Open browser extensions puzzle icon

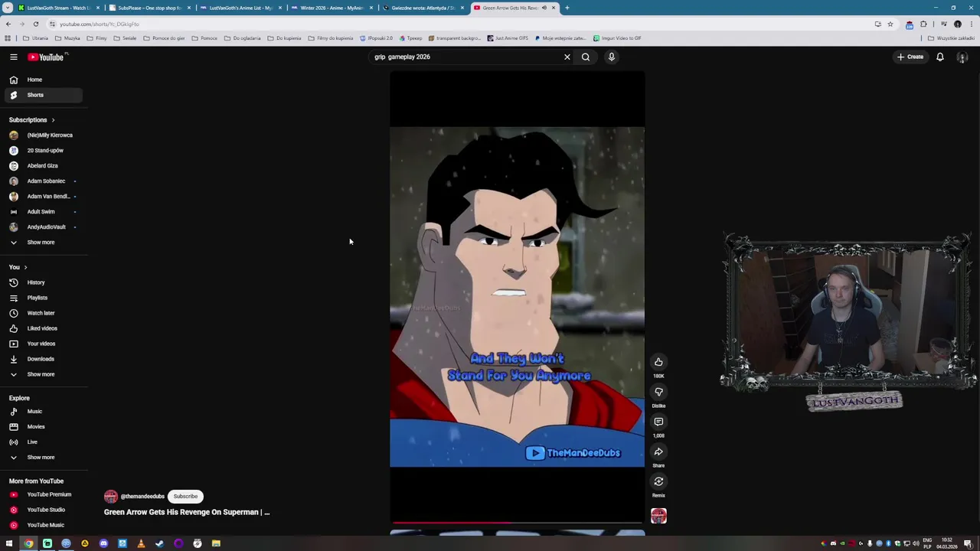pos(923,24)
